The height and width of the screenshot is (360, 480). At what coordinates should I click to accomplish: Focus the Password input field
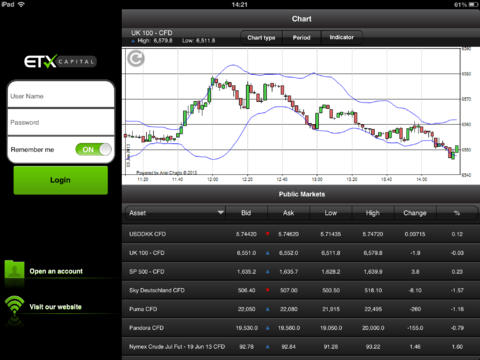click(61, 122)
